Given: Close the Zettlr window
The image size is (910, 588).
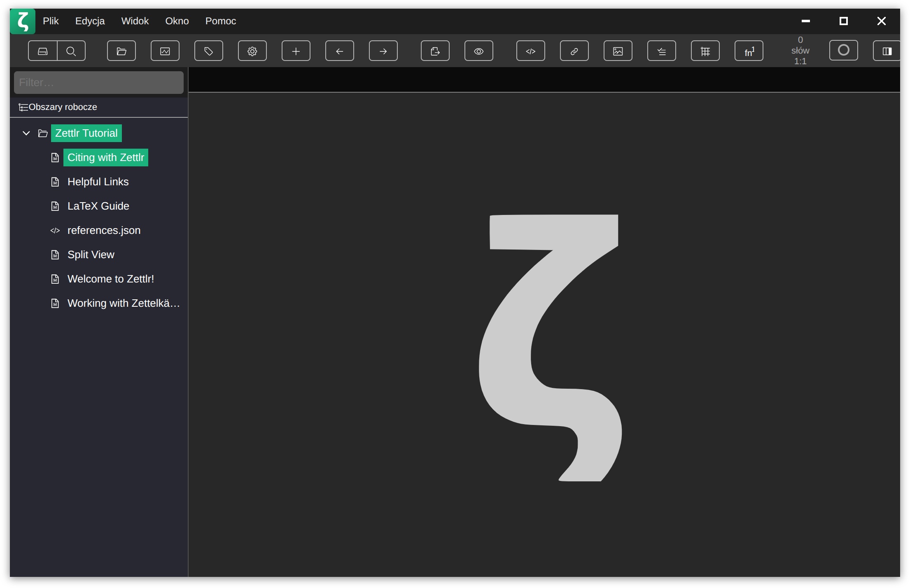Looking at the screenshot, I should [x=882, y=21].
